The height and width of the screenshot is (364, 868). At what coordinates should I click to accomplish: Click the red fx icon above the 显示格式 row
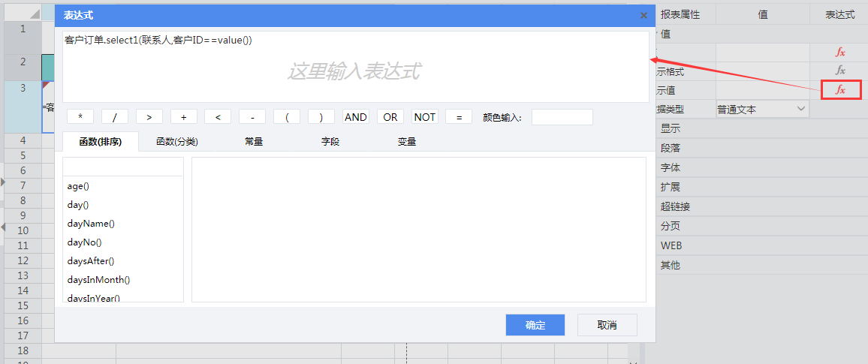[x=840, y=52]
